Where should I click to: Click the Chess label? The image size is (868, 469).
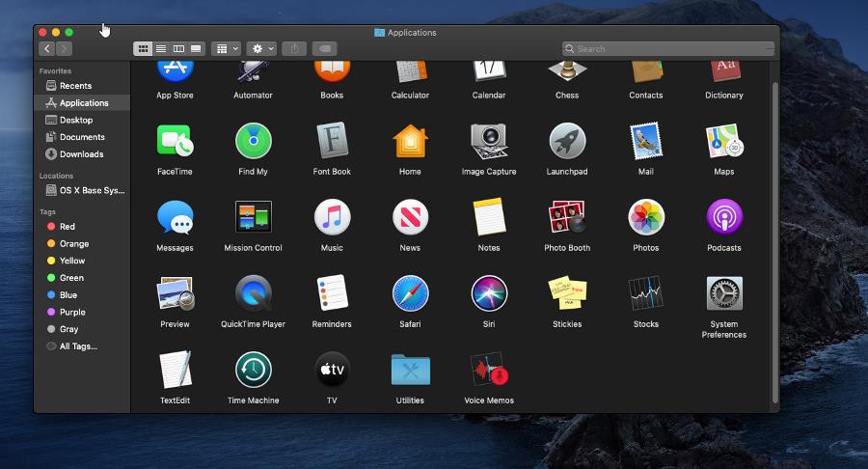click(567, 96)
